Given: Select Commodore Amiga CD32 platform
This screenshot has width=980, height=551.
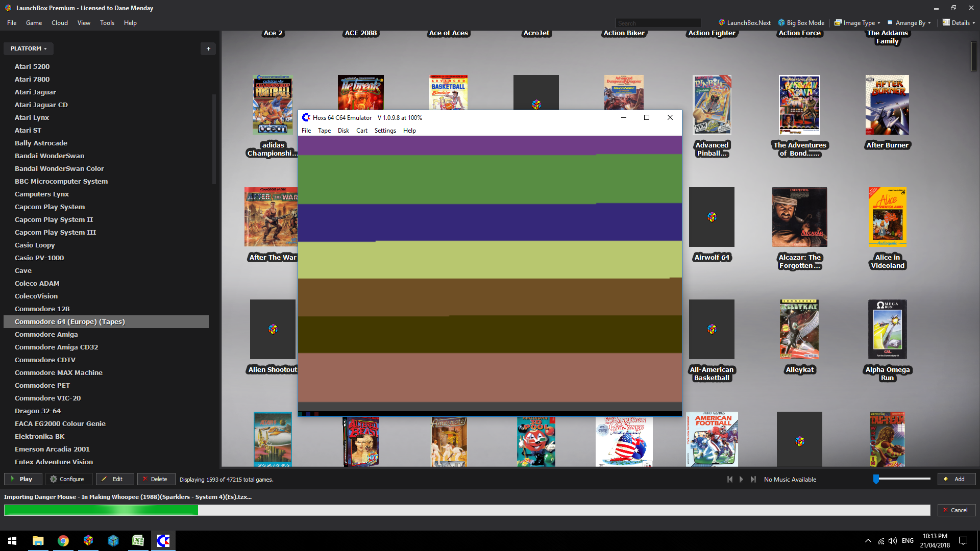Looking at the screenshot, I should click(x=56, y=347).
